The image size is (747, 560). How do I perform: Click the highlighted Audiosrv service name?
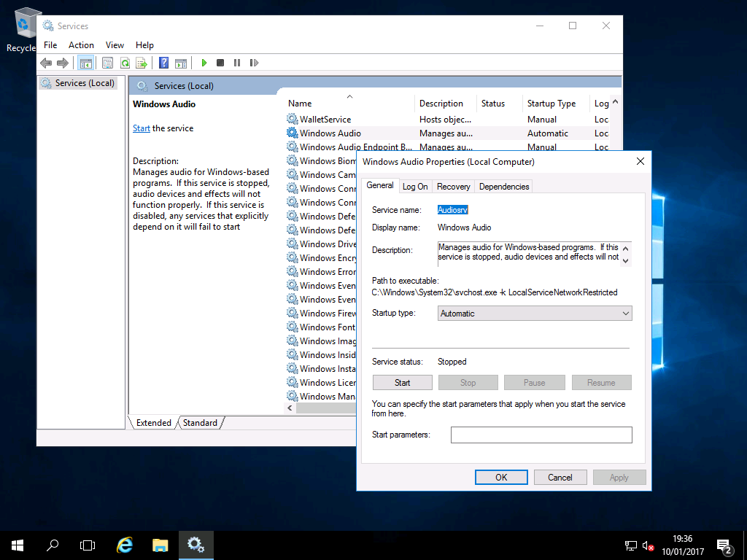click(x=452, y=210)
